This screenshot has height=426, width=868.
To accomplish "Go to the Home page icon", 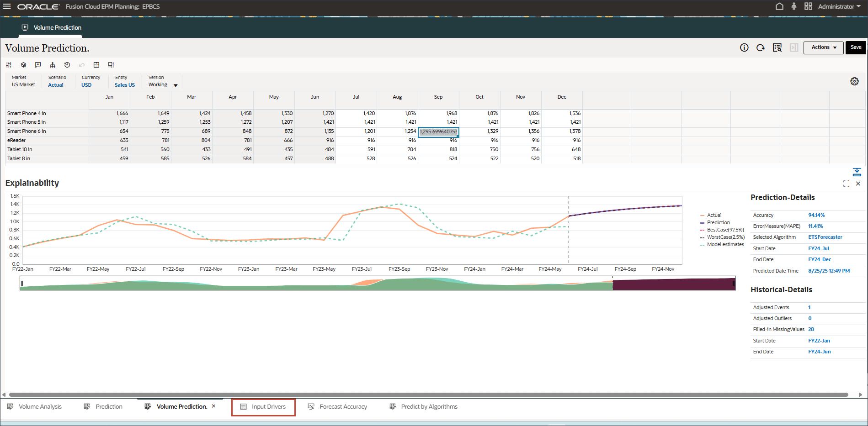I will click(x=780, y=6).
